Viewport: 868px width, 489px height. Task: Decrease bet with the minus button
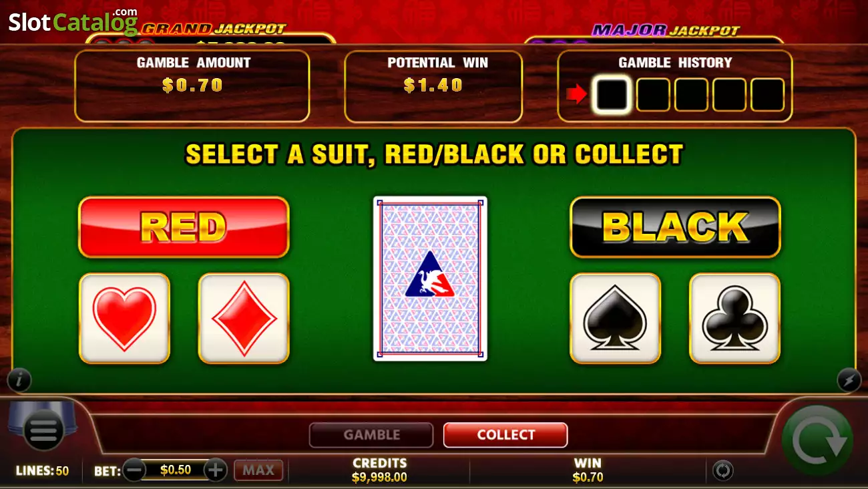tap(134, 470)
